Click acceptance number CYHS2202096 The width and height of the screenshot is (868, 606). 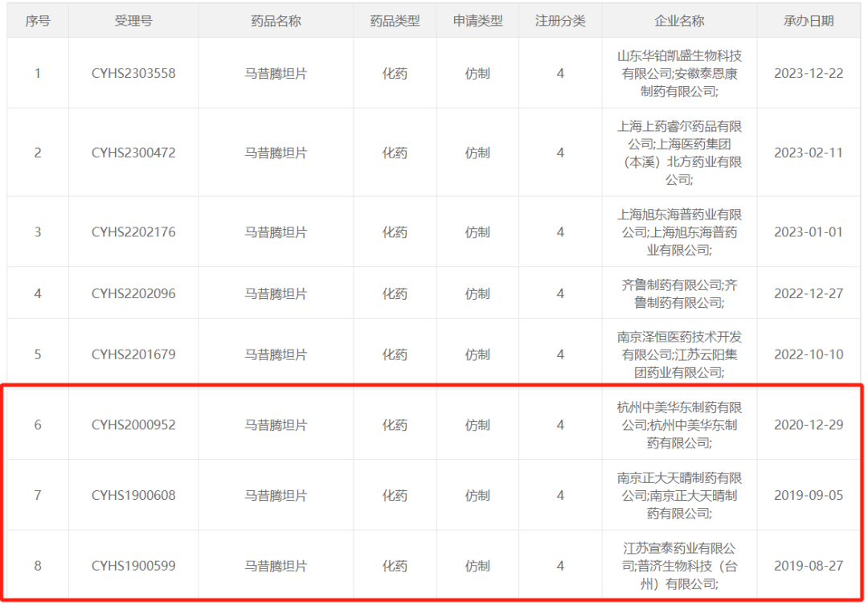pos(133,293)
